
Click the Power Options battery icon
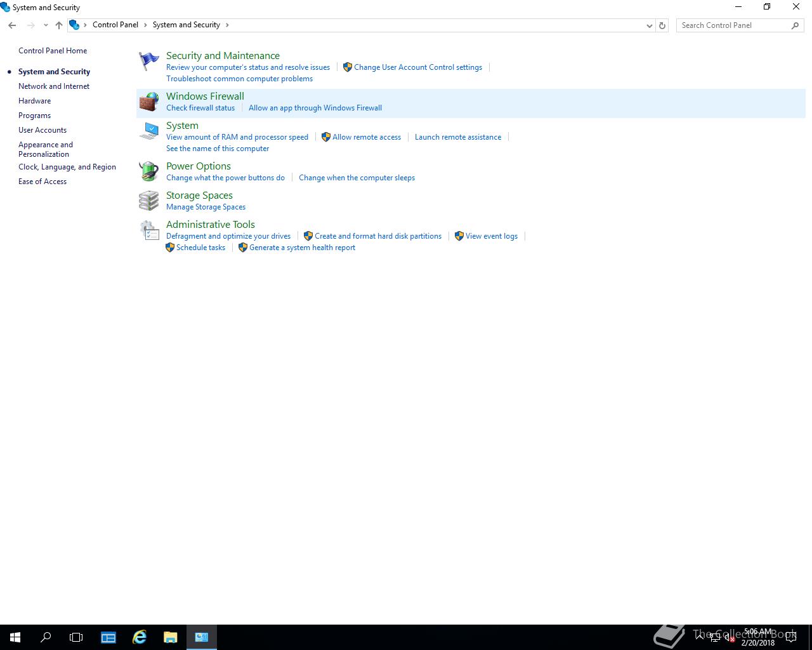point(149,171)
